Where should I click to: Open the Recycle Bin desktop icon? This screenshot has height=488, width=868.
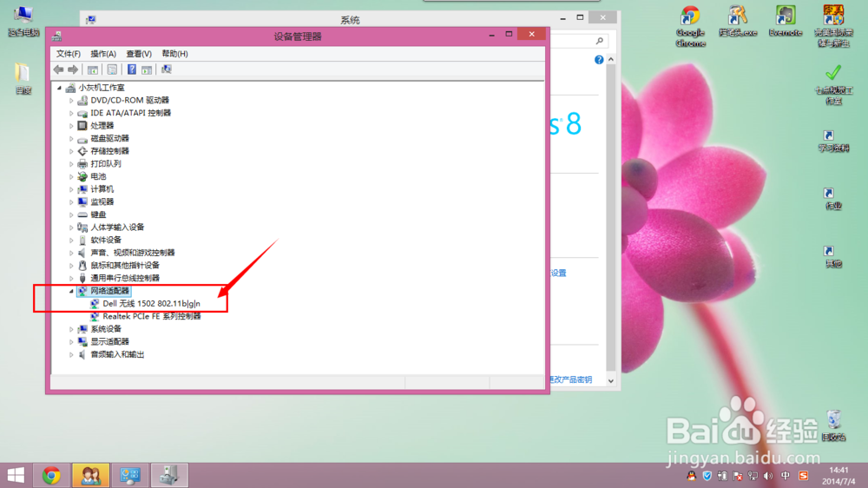(x=833, y=425)
